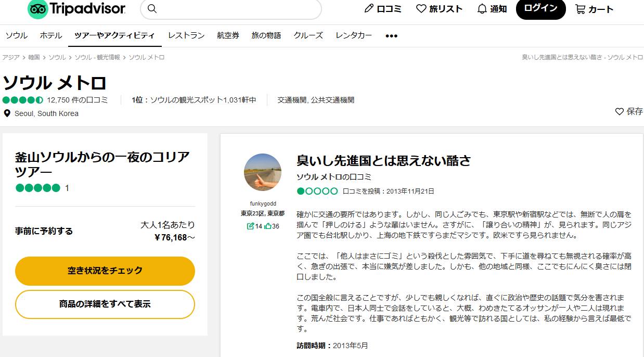Select the 航空券 navigation tab
This screenshot has width=644, height=357.
(x=228, y=35)
